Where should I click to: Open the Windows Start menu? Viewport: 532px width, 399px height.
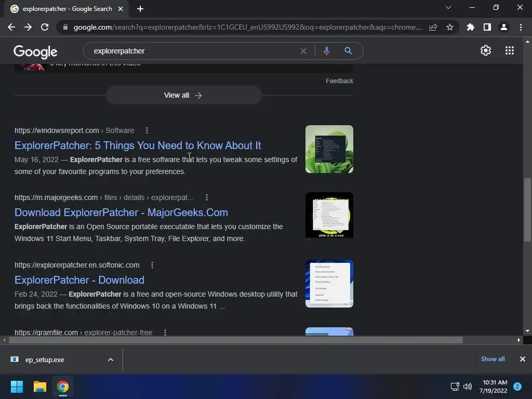(x=17, y=387)
